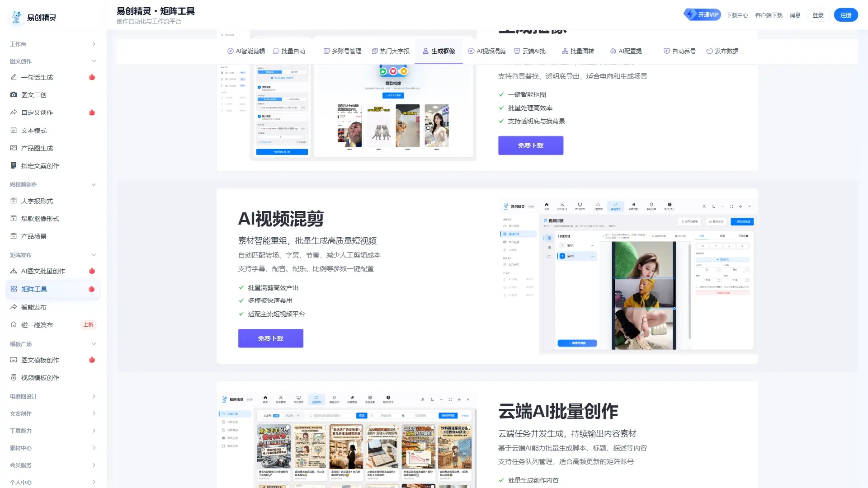Click the icon on the AI智能剪辑 tab

point(231,51)
